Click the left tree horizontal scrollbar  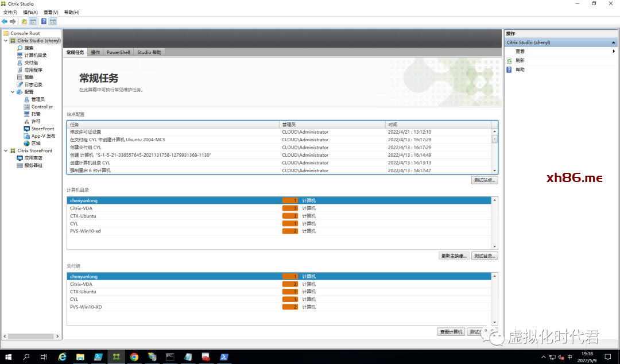pyautogui.click(x=31, y=336)
